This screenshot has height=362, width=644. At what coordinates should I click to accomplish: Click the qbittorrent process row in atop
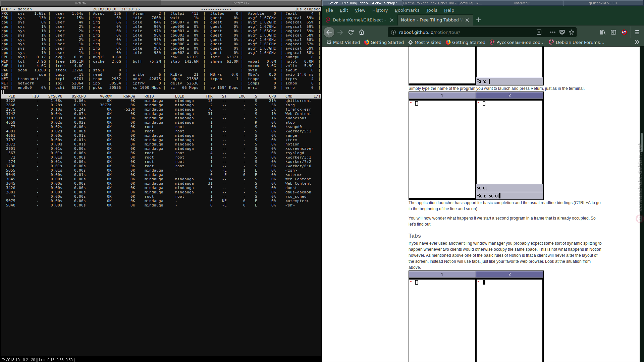[x=160, y=101]
